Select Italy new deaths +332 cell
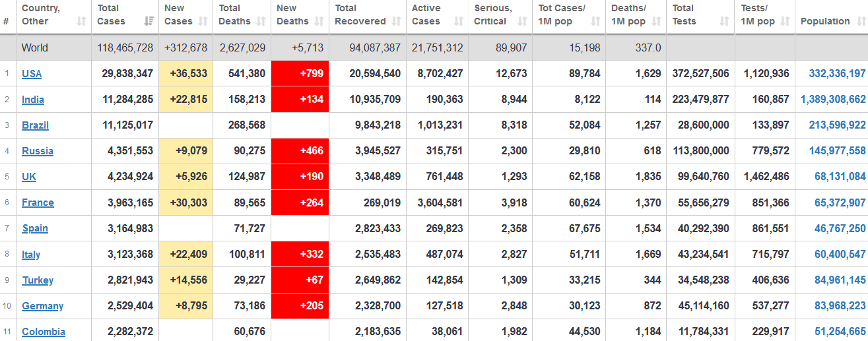868x341 pixels. [x=300, y=255]
